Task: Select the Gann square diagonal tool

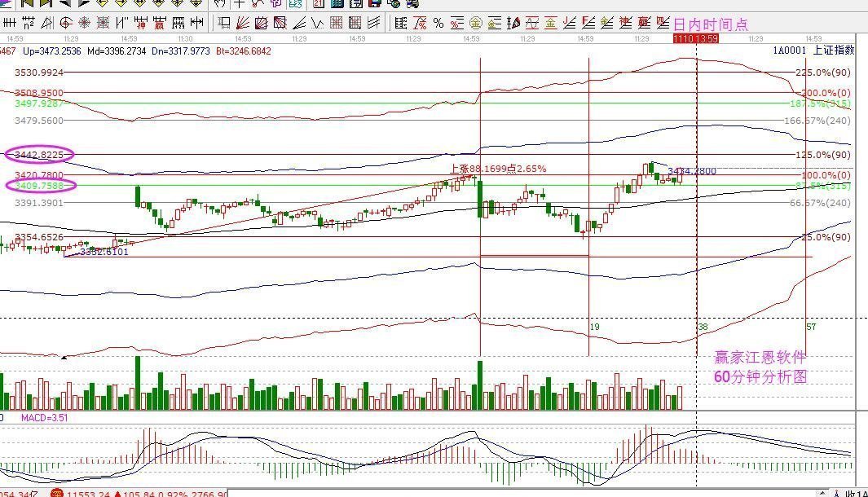Action: pyautogui.click(x=280, y=23)
